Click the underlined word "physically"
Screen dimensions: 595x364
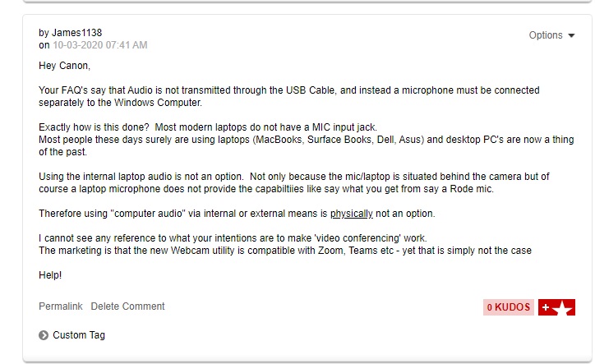click(x=352, y=214)
